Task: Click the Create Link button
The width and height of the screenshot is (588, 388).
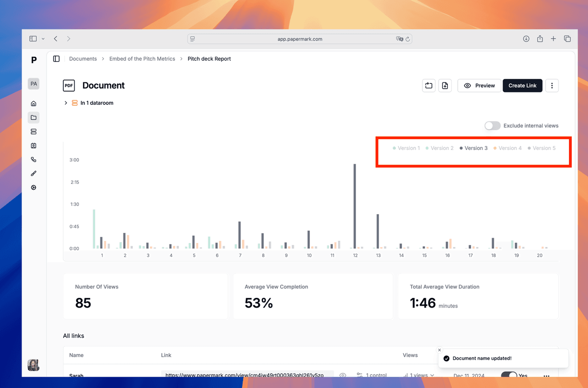Action: [x=522, y=86]
